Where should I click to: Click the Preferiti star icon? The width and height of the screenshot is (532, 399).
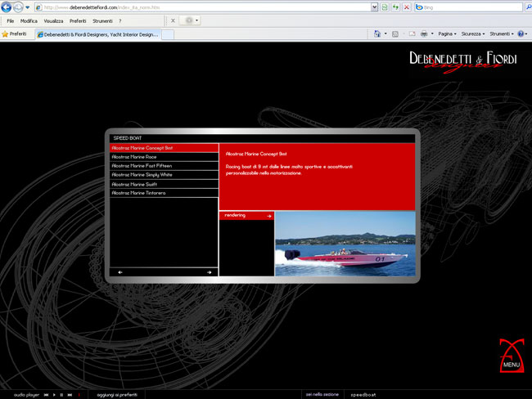tap(6, 34)
